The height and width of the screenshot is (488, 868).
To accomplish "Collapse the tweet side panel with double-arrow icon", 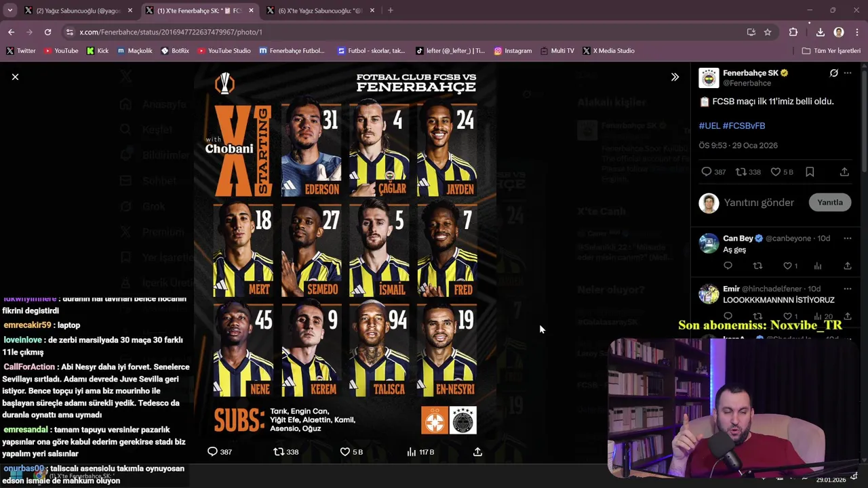I will tap(675, 77).
